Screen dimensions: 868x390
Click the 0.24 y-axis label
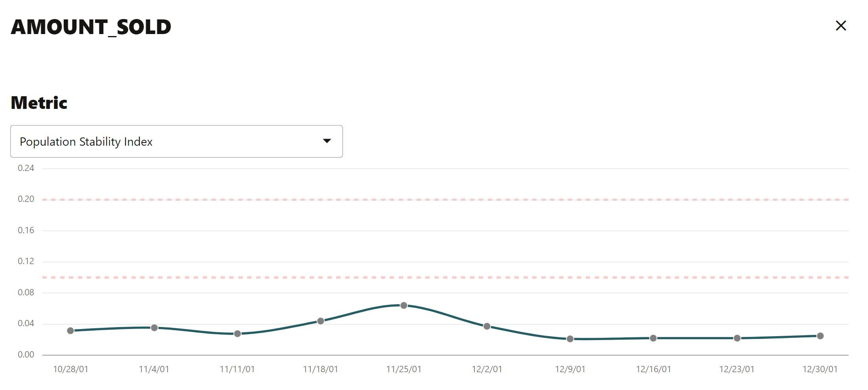click(x=26, y=168)
